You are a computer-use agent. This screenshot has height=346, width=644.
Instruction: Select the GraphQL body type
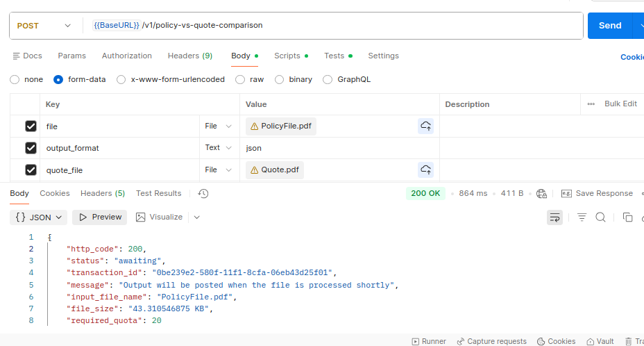click(328, 79)
